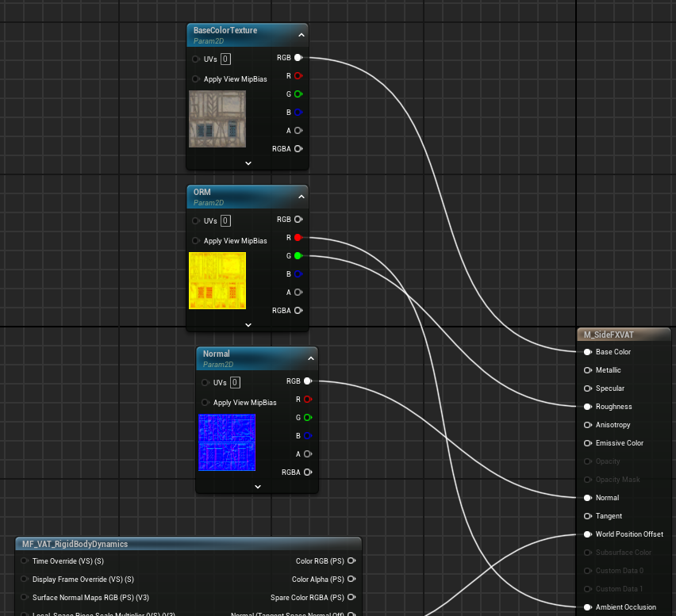The width and height of the screenshot is (676, 616).
Task: Click M_SideFXVAT Anisotropy input pin
Action: click(588, 425)
